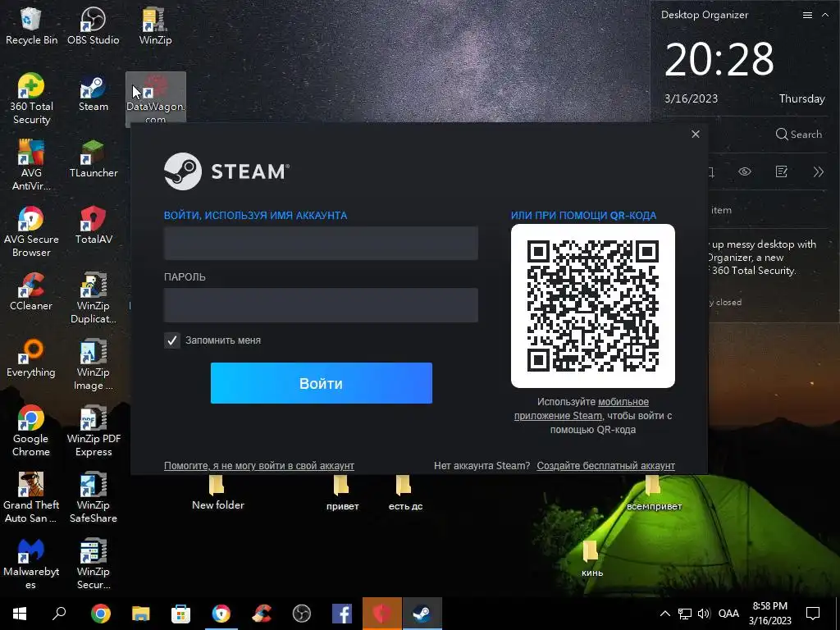Open WinZip SafeShare shortcut
This screenshot has height=630, width=840.
click(94, 497)
